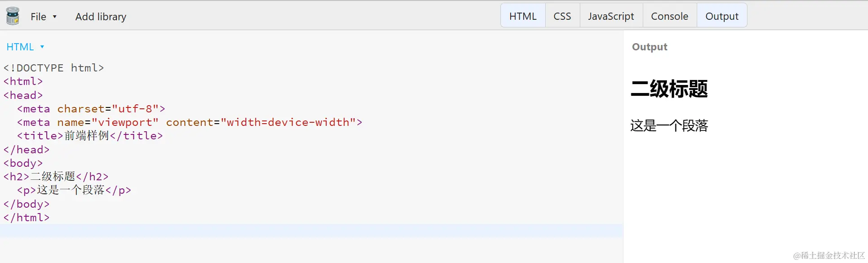Open the File menu
The height and width of the screenshot is (263, 868).
[43, 17]
